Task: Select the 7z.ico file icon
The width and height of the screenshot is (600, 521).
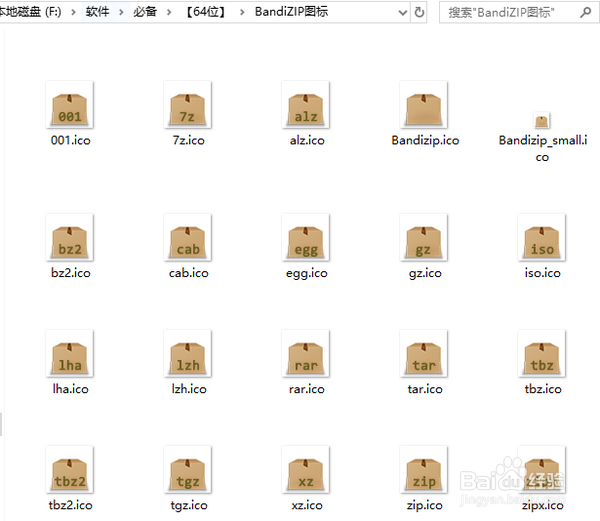Action: click(188, 104)
